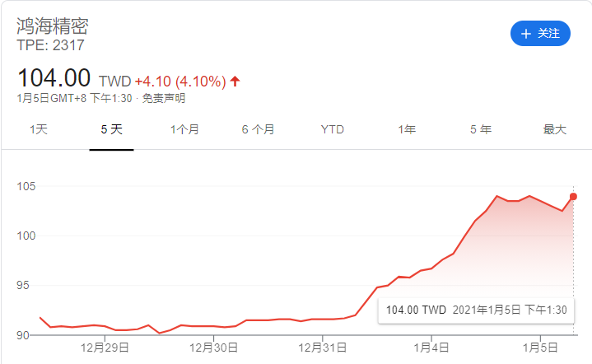Image resolution: width=592 pixels, height=364 pixels.
Task: Show the 5 年 chart range
Action: [481, 129]
